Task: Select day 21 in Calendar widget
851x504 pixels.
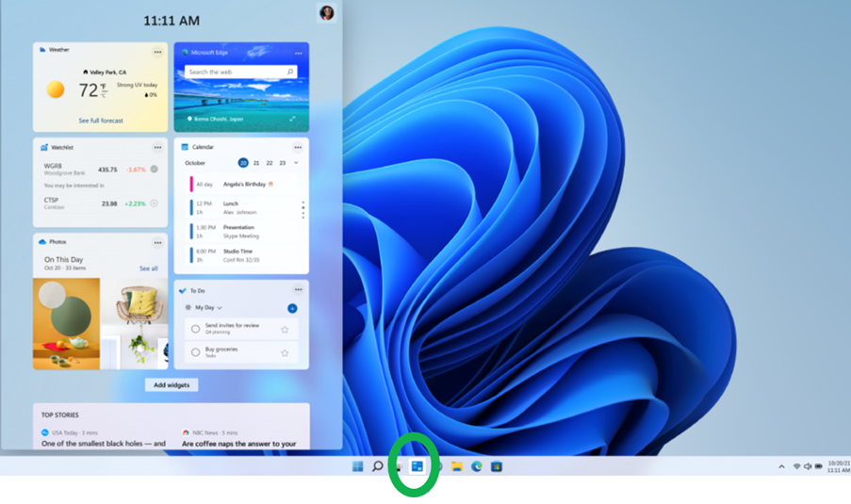Action: [x=256, y=163]
